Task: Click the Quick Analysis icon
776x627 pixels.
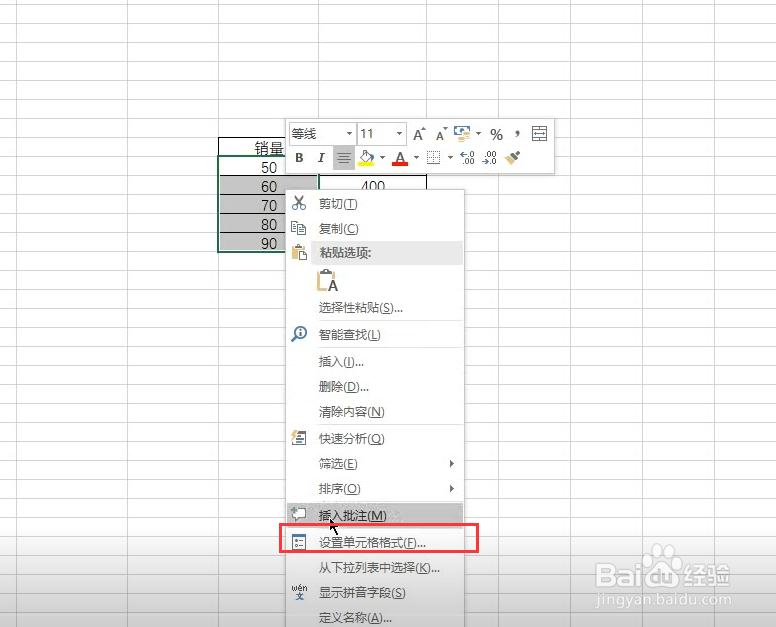Action: [299, 438]
